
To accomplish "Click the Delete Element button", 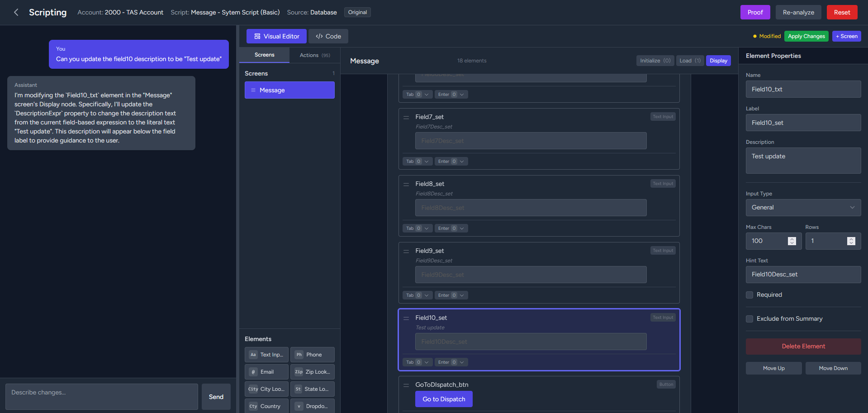I will coord(803,347).
